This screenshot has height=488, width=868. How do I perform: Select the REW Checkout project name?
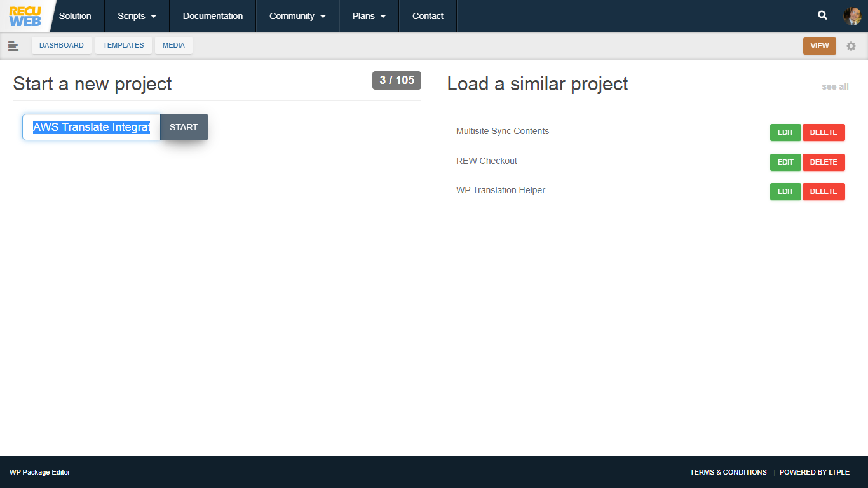(487, 161)
